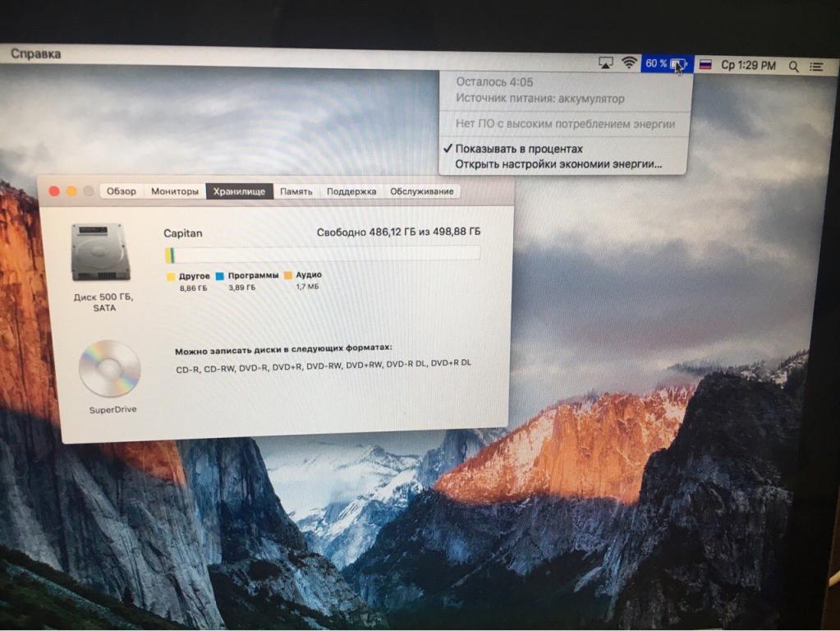This screenshot has width=840, height=631.
Task: Minimize the window with yellow button
Action: tap(71, 191)
